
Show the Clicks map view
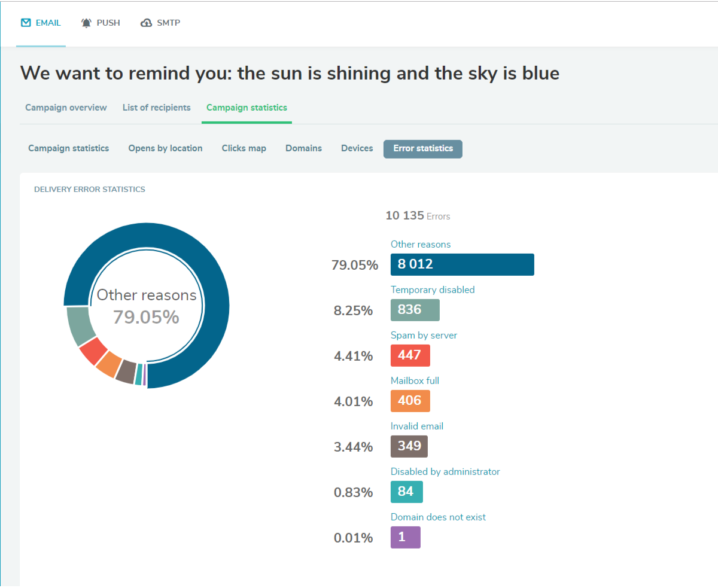pos(244,148)
